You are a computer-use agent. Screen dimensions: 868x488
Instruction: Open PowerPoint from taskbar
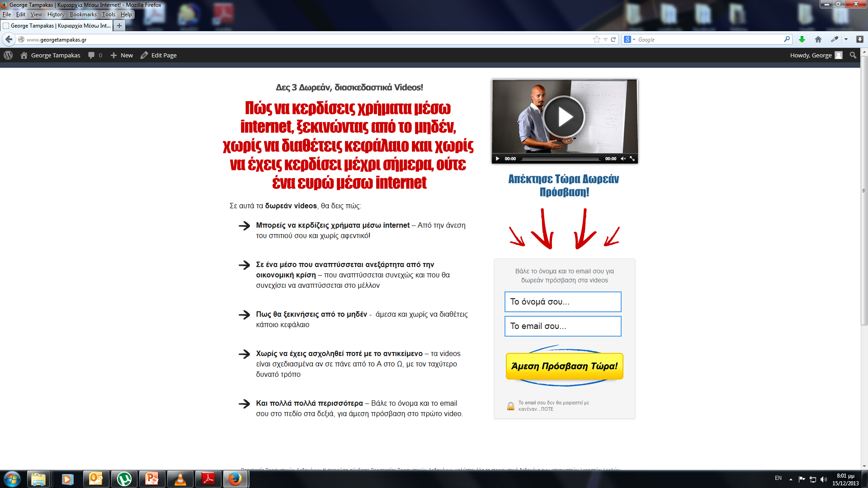pos(152,479)
